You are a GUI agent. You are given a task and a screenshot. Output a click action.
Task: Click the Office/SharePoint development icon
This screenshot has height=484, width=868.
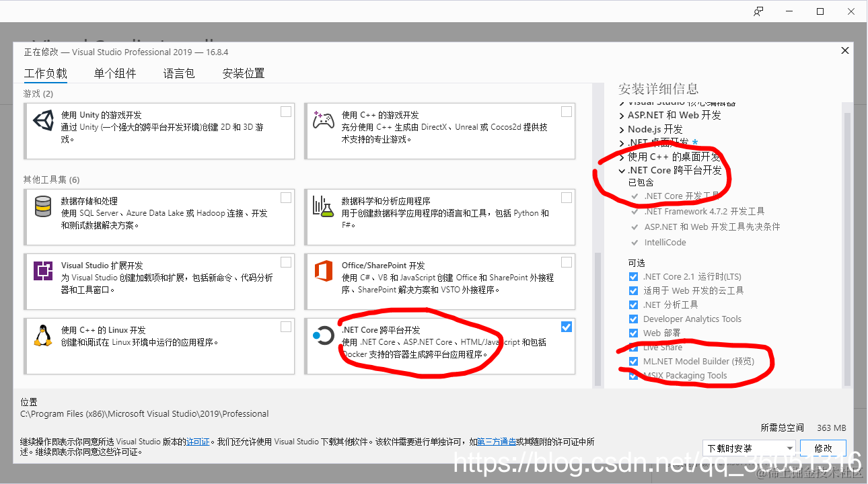pos(324,271)
